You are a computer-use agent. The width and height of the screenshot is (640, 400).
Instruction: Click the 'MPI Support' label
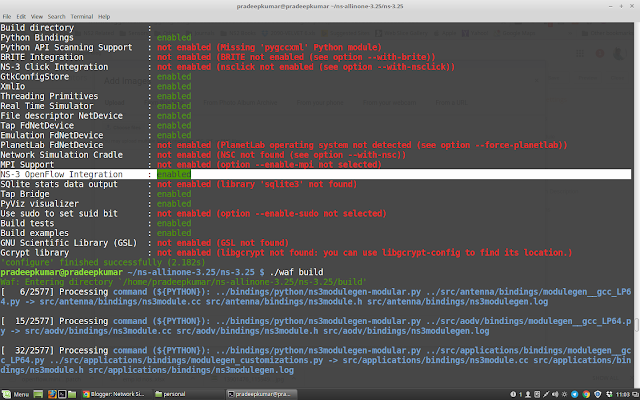click(x=27, y=165)
